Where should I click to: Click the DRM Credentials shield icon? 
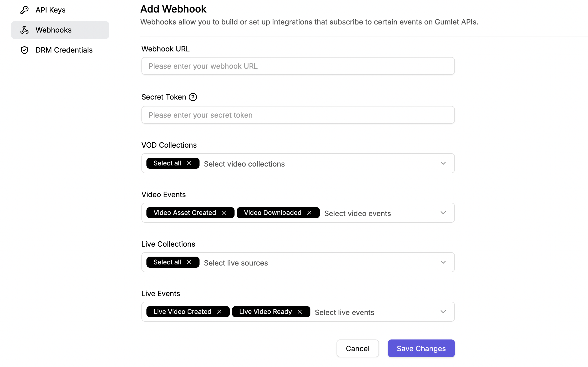tap(24, 50)
